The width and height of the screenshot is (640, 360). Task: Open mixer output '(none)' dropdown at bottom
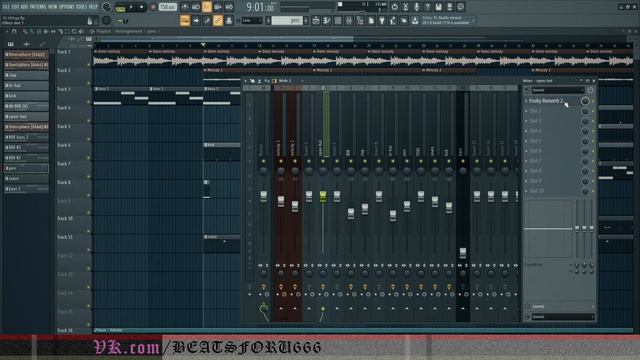[562, 317]
